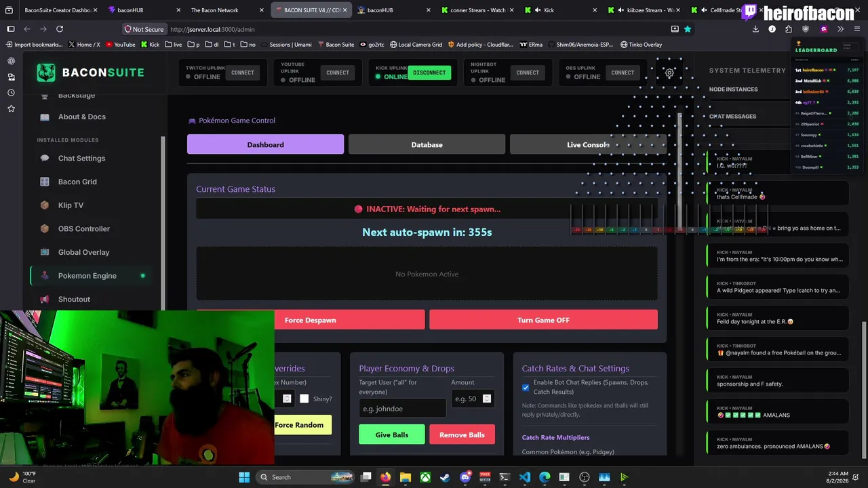Click the Kick uplink DISCONNECT button

point(429,73)
